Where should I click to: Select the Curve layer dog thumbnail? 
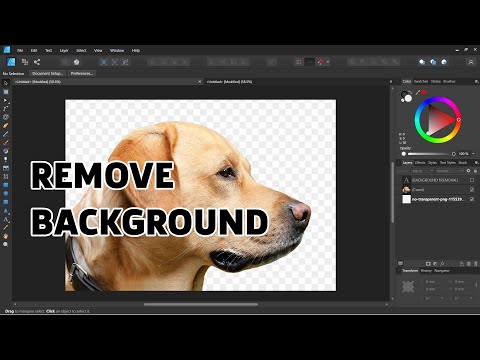[406, 189]
